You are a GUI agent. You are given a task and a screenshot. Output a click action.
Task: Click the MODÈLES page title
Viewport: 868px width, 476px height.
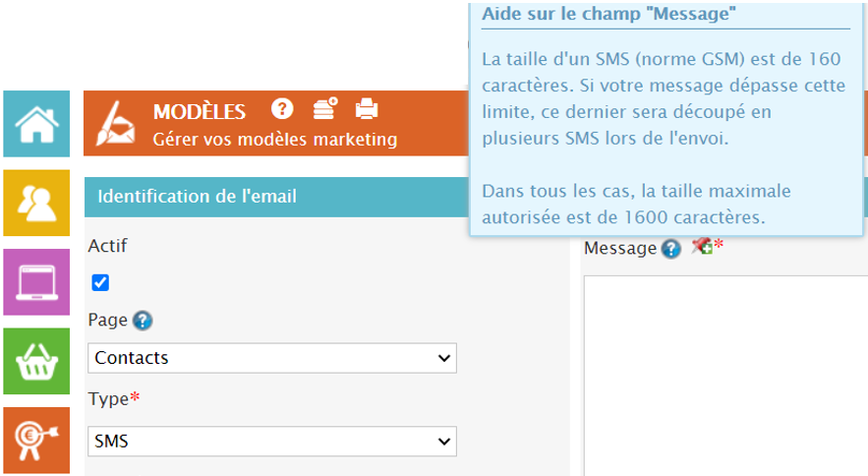tap(200, 112)
